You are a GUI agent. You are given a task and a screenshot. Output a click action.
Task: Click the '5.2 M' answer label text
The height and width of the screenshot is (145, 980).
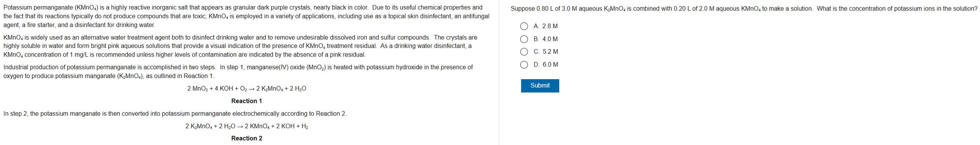[550, 52]
